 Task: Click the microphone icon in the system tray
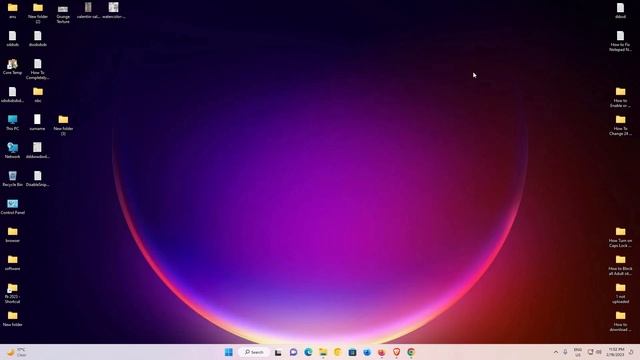tap(565, 352)
